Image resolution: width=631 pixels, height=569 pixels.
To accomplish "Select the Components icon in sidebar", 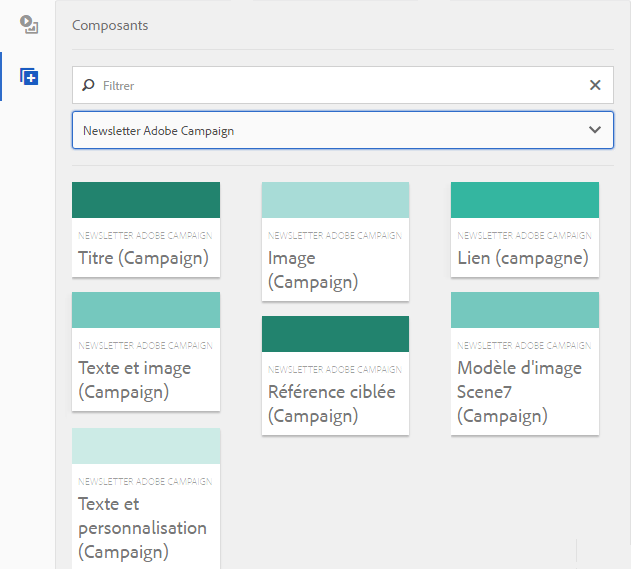I will pyautogui.click(x=29, y=77).
